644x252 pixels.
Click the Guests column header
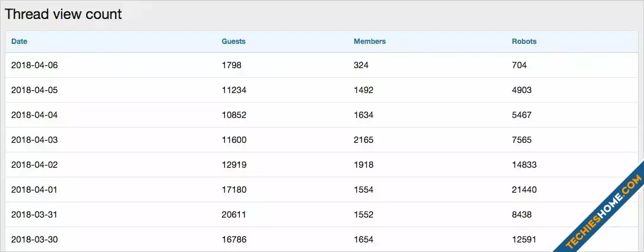(234, 42)
